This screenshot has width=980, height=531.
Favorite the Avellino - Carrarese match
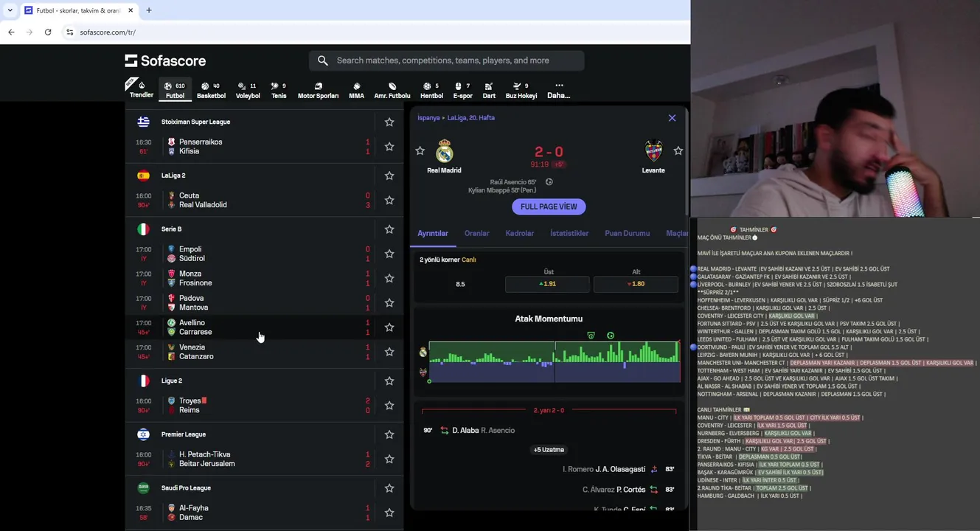click(389, 327)
